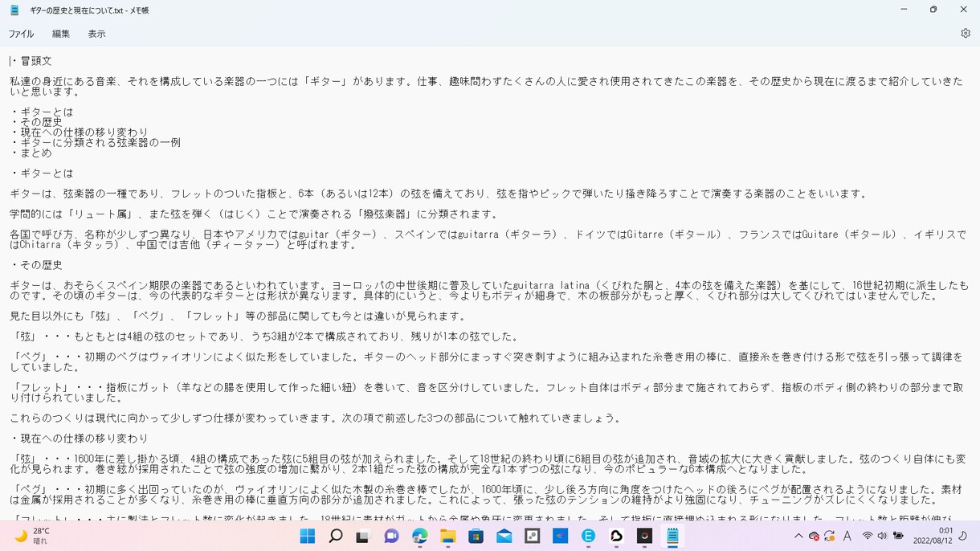
Task: Open clock and date 2022/08/12
Action: click(x=933, y=536)
